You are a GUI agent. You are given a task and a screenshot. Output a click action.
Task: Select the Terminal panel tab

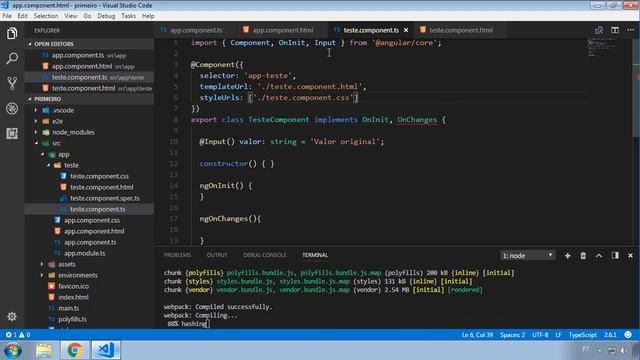coord(315,255)
